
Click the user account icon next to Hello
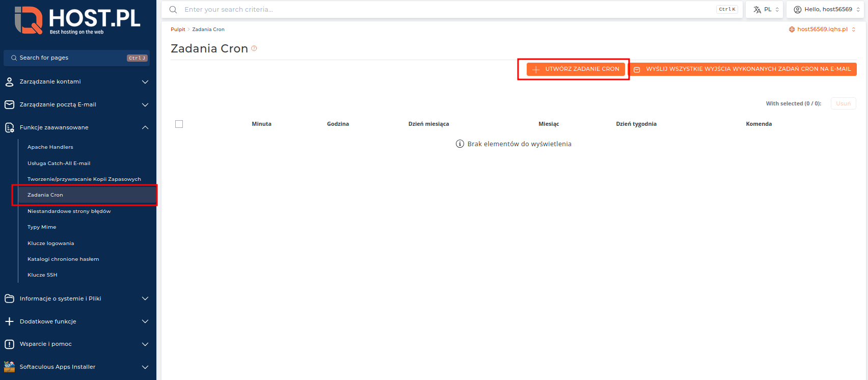(x=798, y=10)
